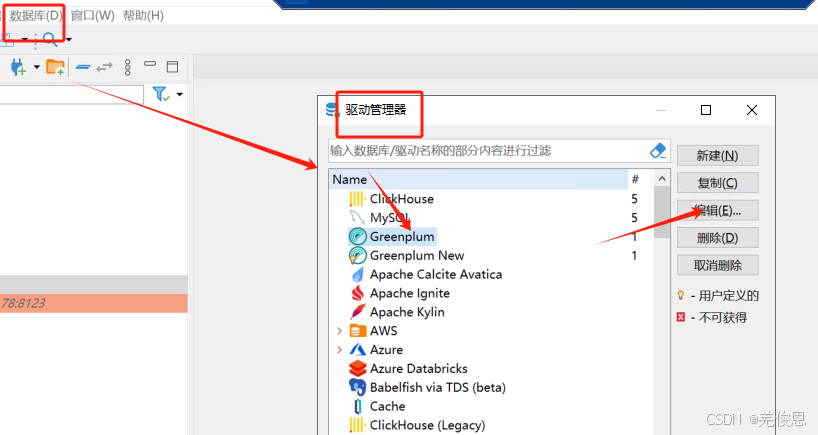Click the ClickHouse driver icon
The height and width of the screenshot is (435, 818).
click(x=357, y=199)
